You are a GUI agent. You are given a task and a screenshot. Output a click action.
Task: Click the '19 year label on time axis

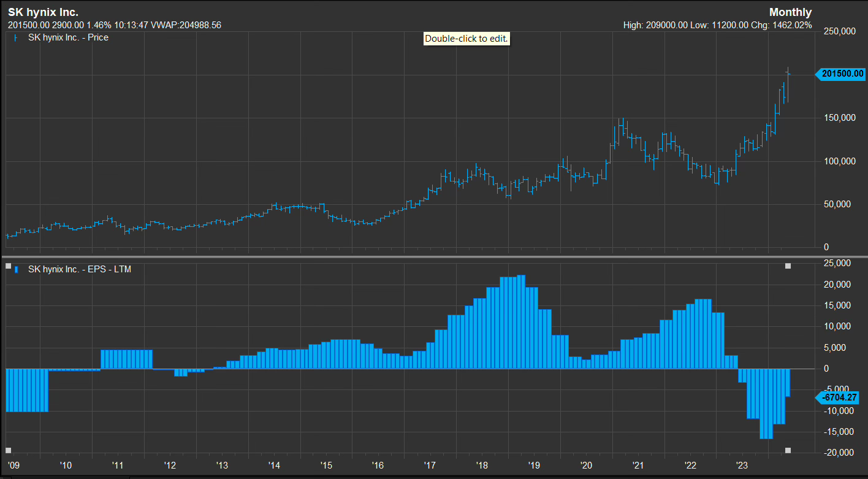click(534, 464)
